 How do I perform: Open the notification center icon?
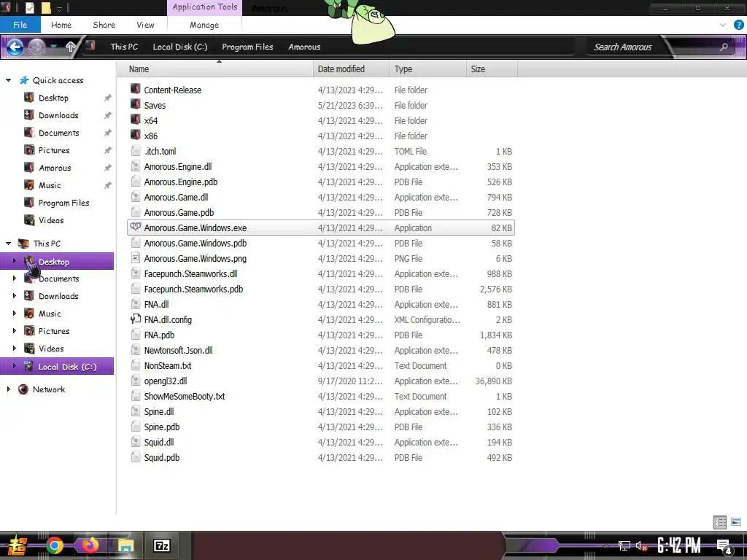point(724,546)
